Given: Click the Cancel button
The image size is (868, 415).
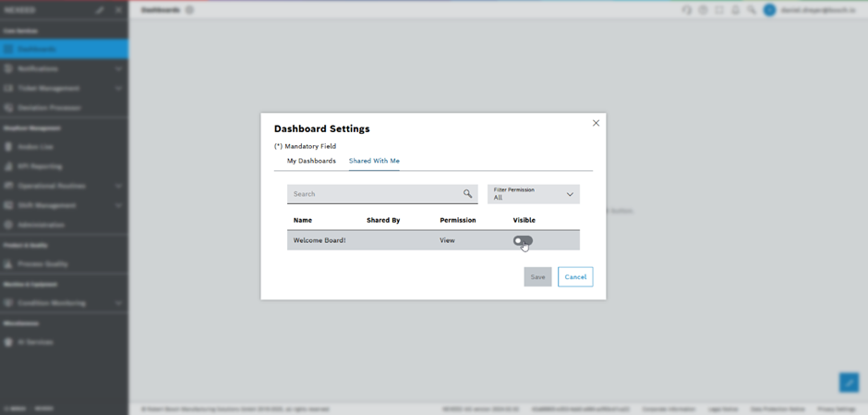Looking at the screenshot, I should (575, 277).
